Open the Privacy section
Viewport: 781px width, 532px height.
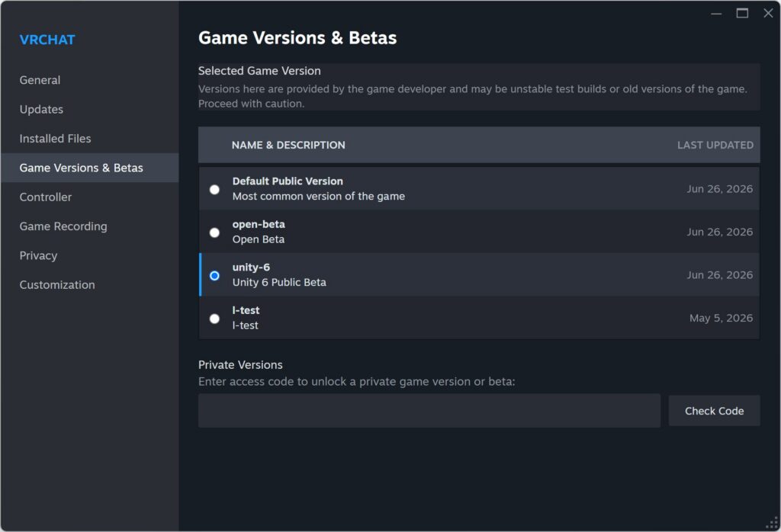click(90, 256)
